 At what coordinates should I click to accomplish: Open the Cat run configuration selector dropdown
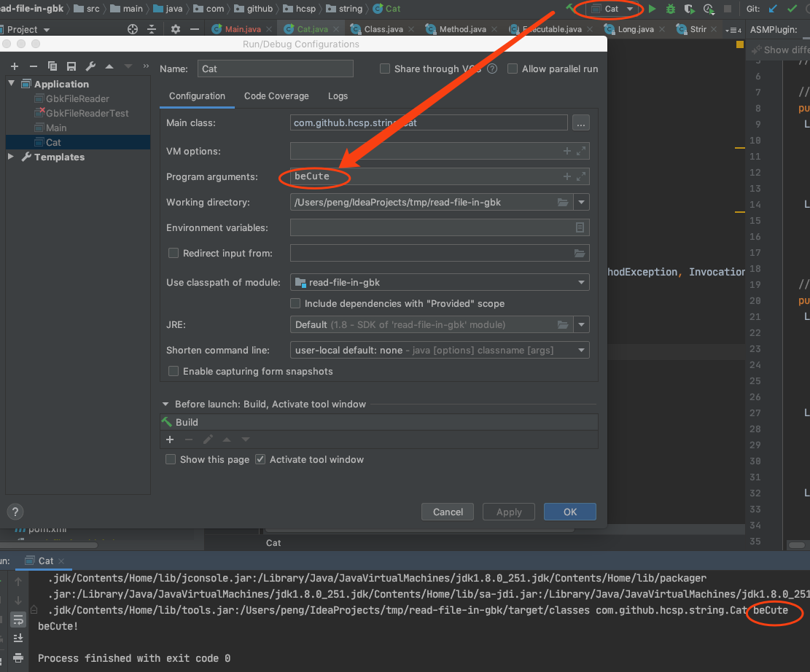[612, 9]
